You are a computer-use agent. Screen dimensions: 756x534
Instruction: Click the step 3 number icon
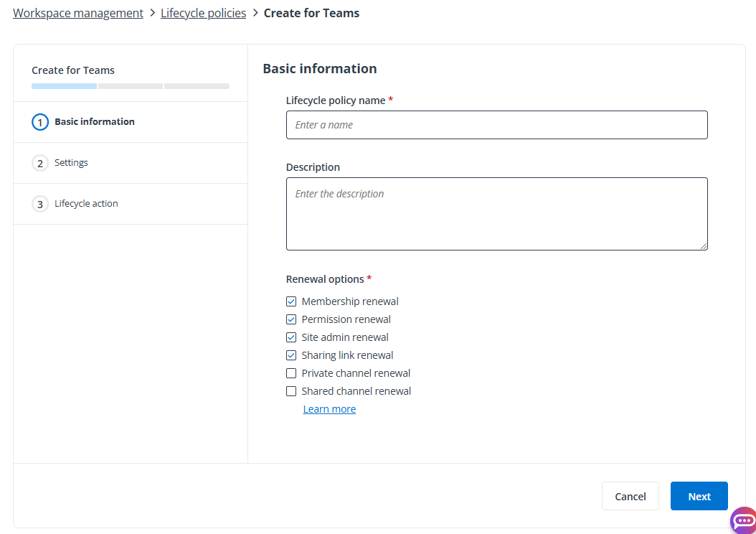coord(40,204)
